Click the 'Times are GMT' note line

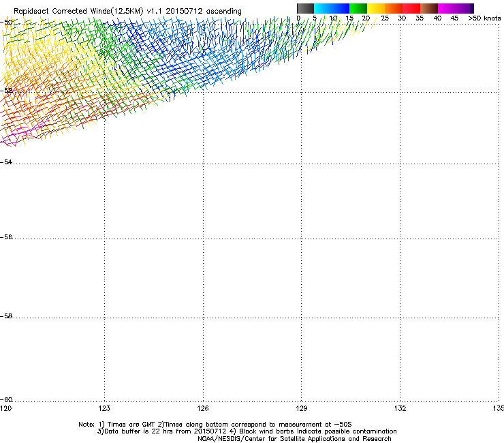point(215,425)
